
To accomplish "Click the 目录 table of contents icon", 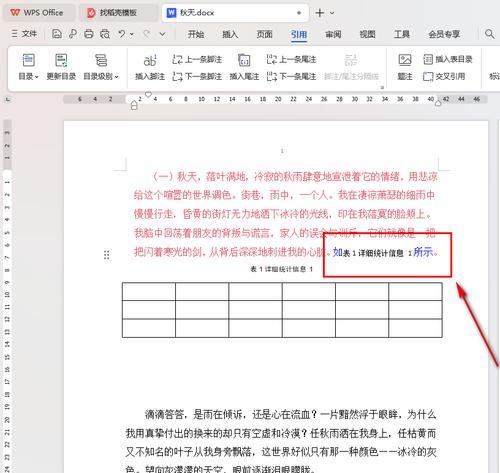I will click(28, 61).
